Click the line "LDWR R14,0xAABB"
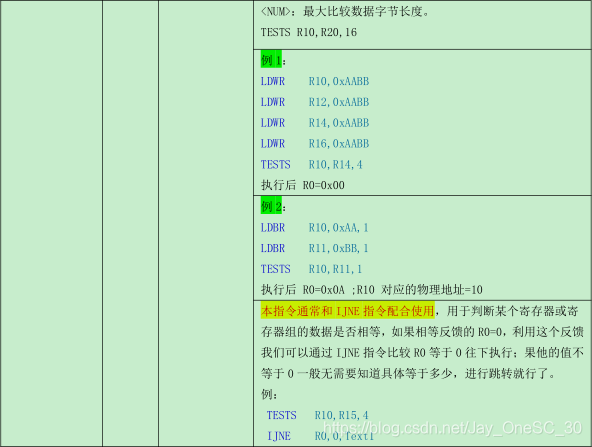The height and width of the screenshot is (447, 592). tap(314, 123)
